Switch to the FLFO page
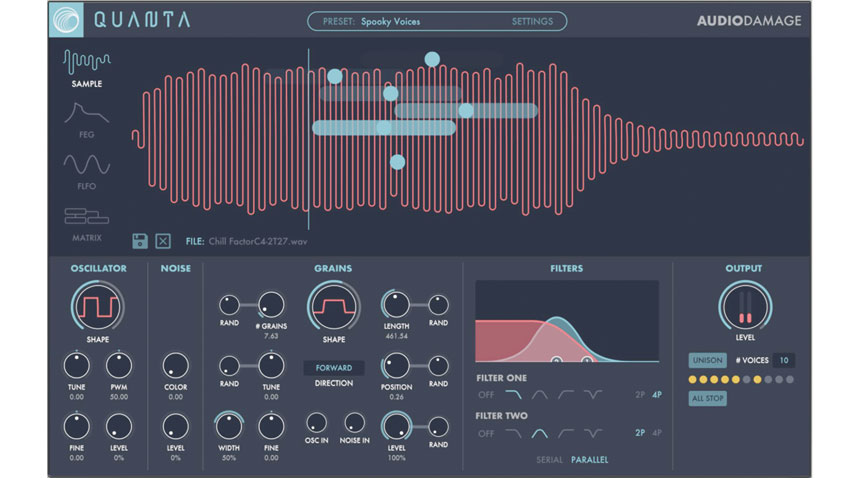The width and height of the screenshot is (850, 478). pyautogui.click(x=87, y=172)
